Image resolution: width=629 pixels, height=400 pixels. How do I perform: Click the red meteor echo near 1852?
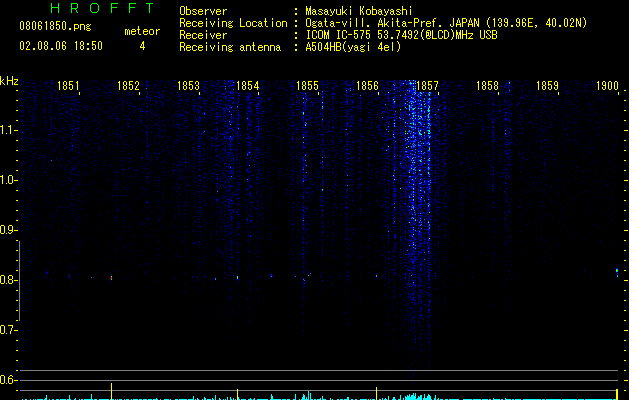click(x=112, y=277)
